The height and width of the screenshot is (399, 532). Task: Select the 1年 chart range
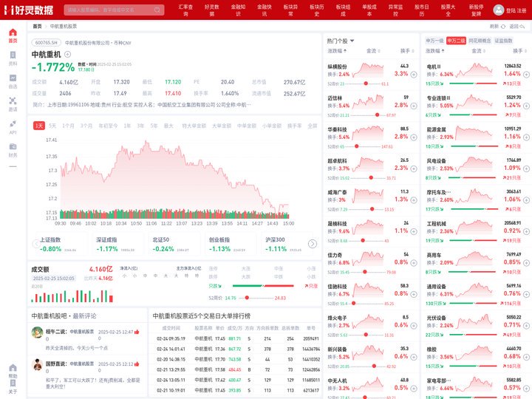pos(127,126)
